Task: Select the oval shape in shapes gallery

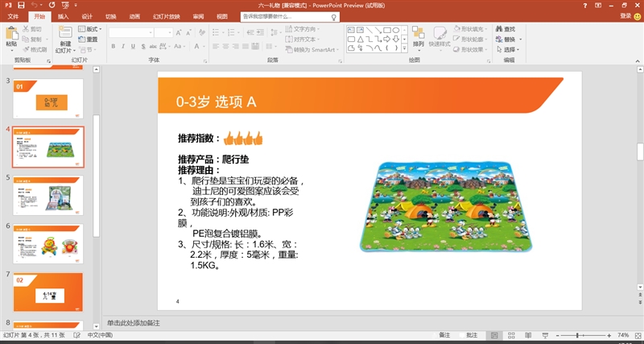Action: 396,30
